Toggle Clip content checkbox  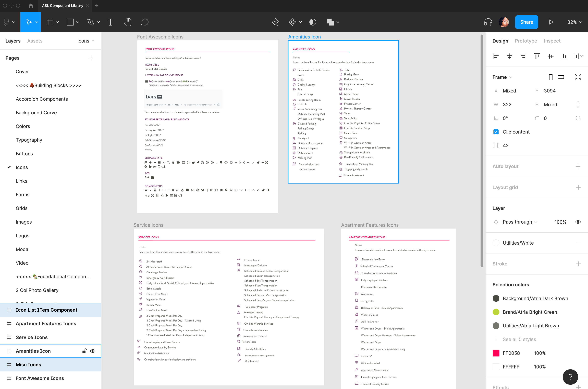coord(496,132)
